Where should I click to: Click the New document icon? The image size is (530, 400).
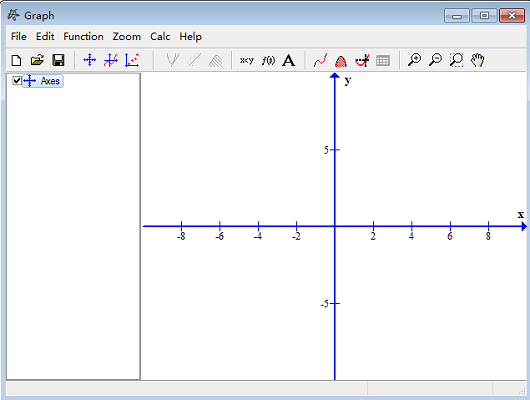[16, 61]
